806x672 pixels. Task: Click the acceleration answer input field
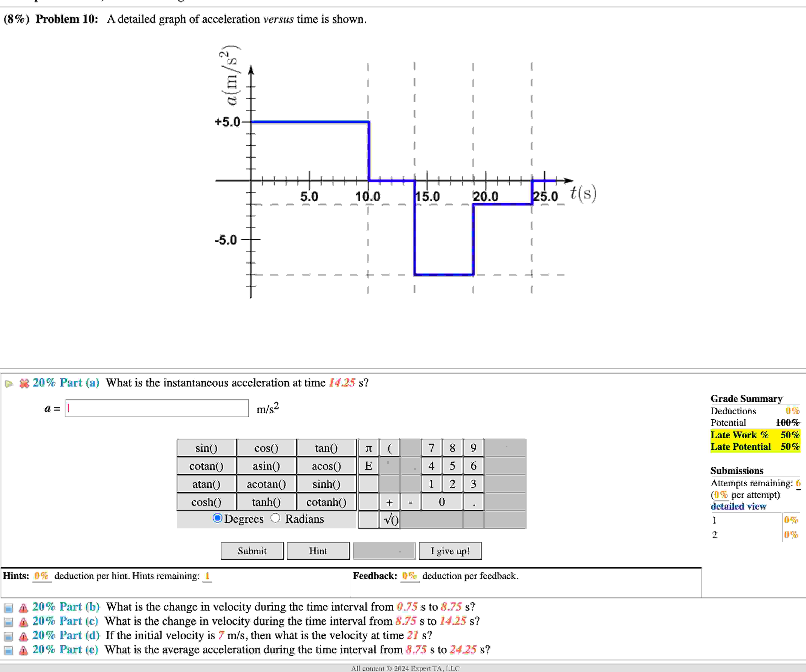(157, 408)
